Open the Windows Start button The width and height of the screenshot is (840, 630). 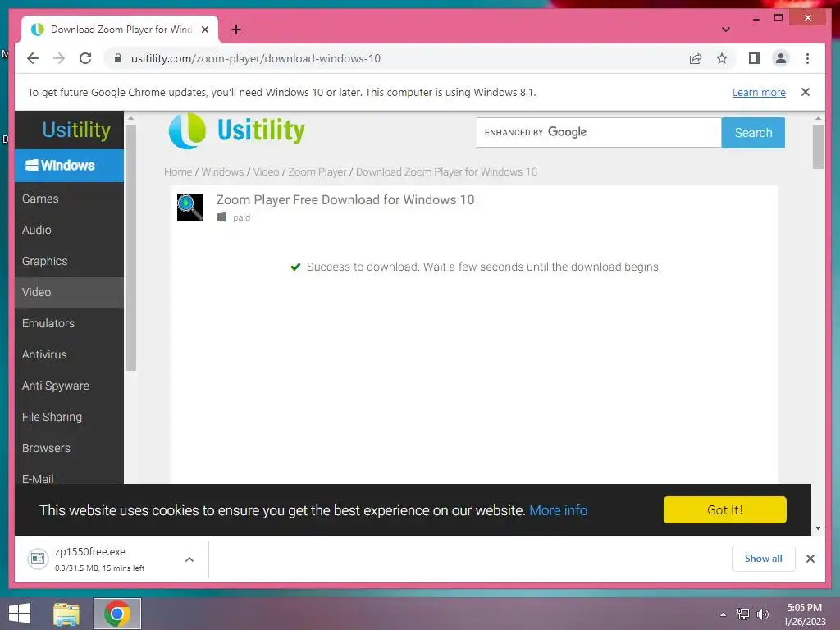[20, 614]
